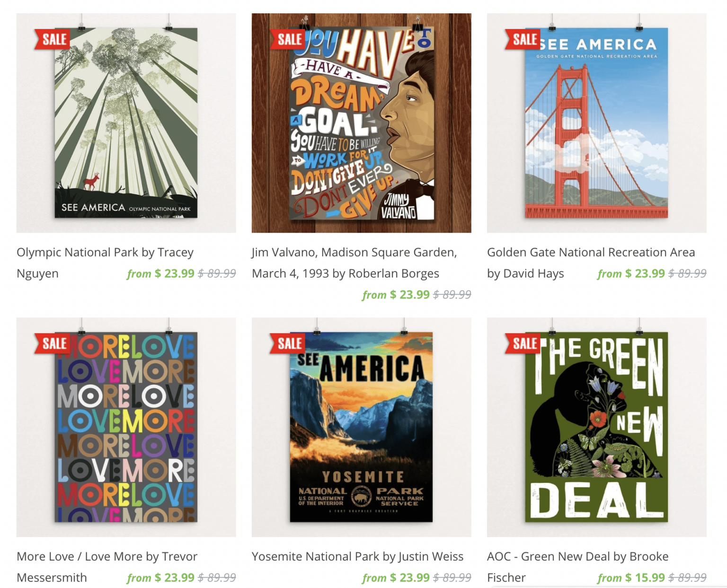
Task: Open the Jimmy Valvano quote poster image
Action: point(361,123)
